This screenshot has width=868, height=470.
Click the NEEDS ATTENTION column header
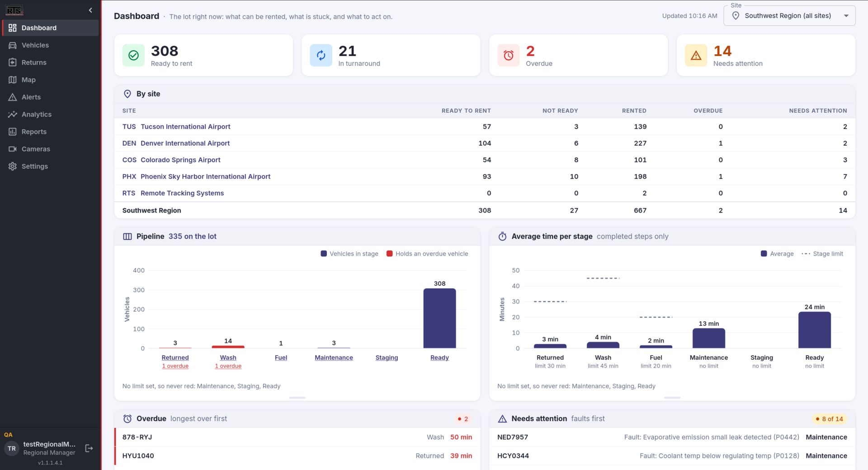[818, 111]
